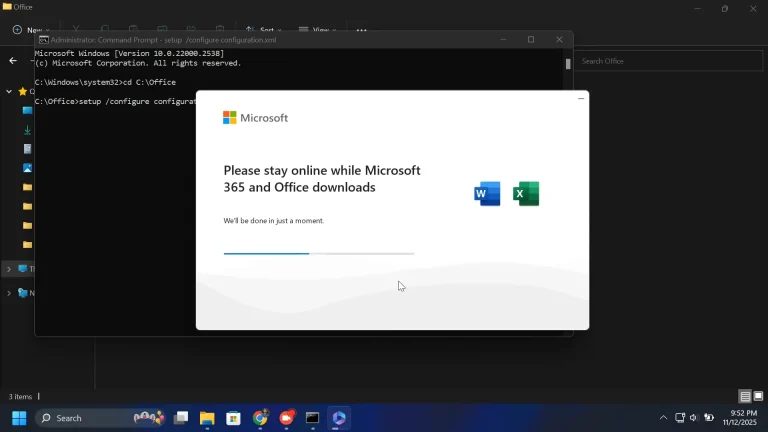The width and height of the screenshot is (768, 432).
Task: Expand the This PC tree node
Action: click(9, 269)
